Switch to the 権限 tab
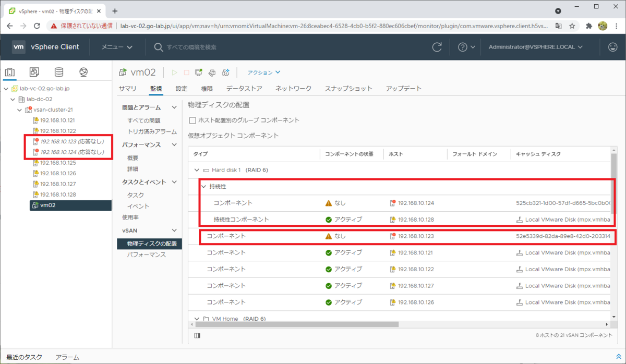Image resolution: width=626 pixels, height=364 pixels. (x=207, y=89)
